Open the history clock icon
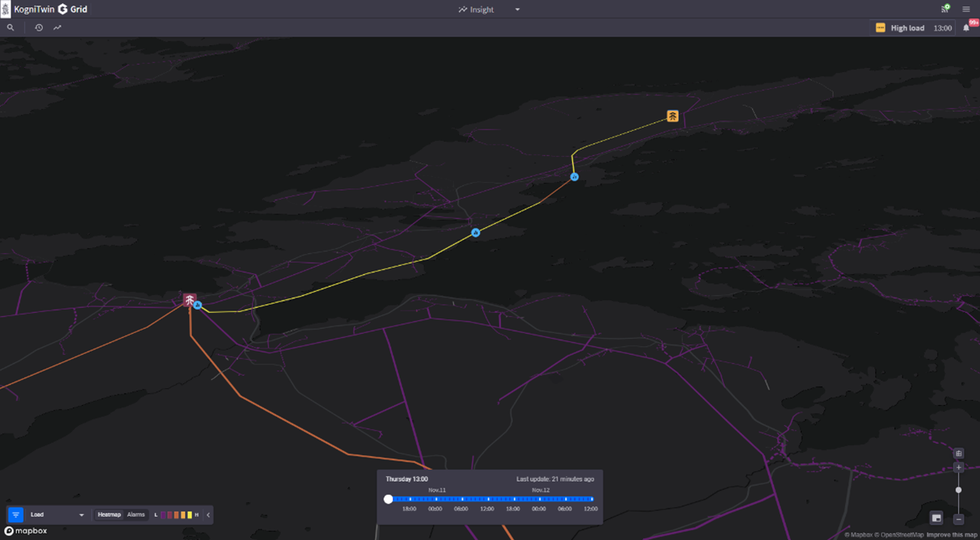This screenshot has height=540, width=980. pyautogui.click(x=39, y=27)
